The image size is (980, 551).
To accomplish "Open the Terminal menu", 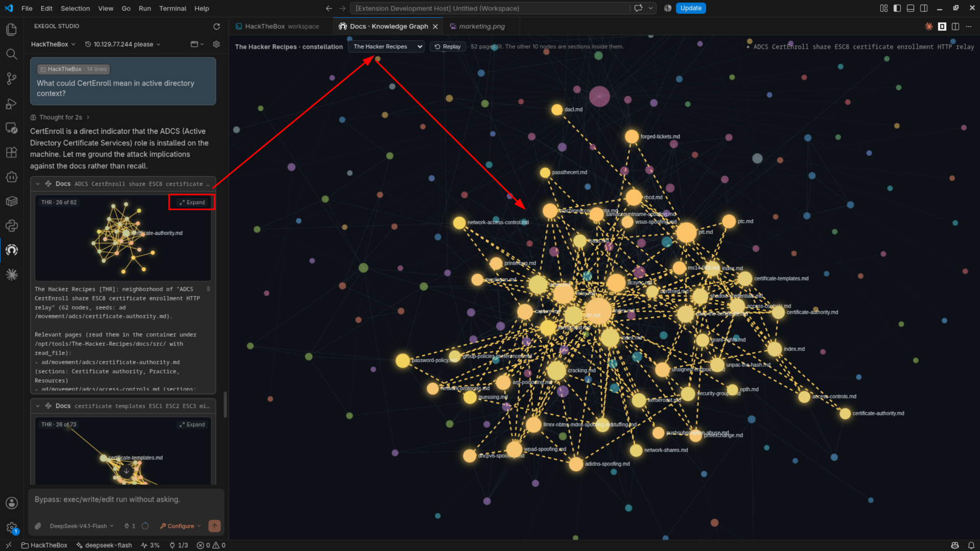I will (173, 8).
